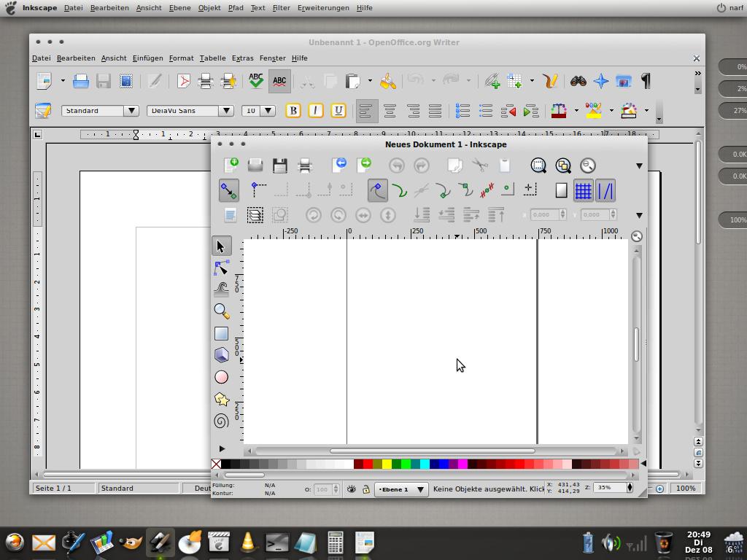This screenshot has height=560, width=747.
Task: Select the Inkscape spiral tool
Action: [x=221, y=421]
